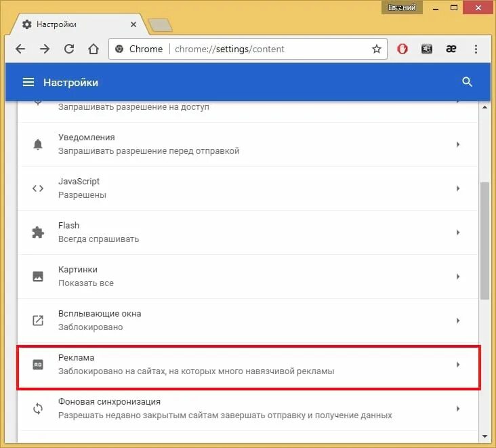
Task: Open JavaScript settings
Action: coord(247,188)
